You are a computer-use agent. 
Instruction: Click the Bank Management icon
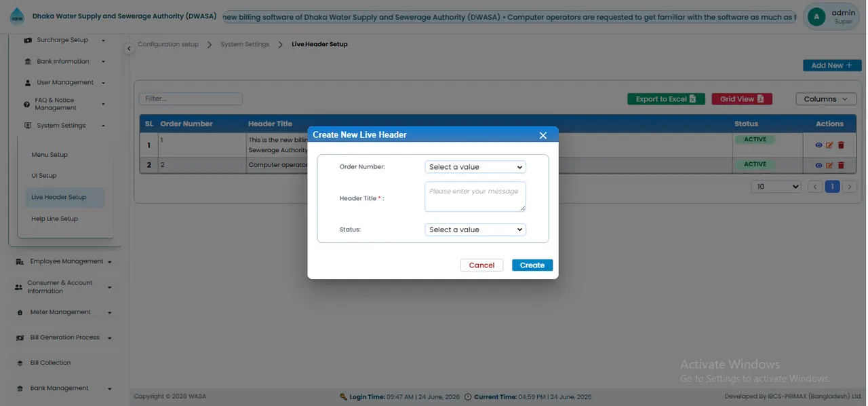(x=20, y=388)
